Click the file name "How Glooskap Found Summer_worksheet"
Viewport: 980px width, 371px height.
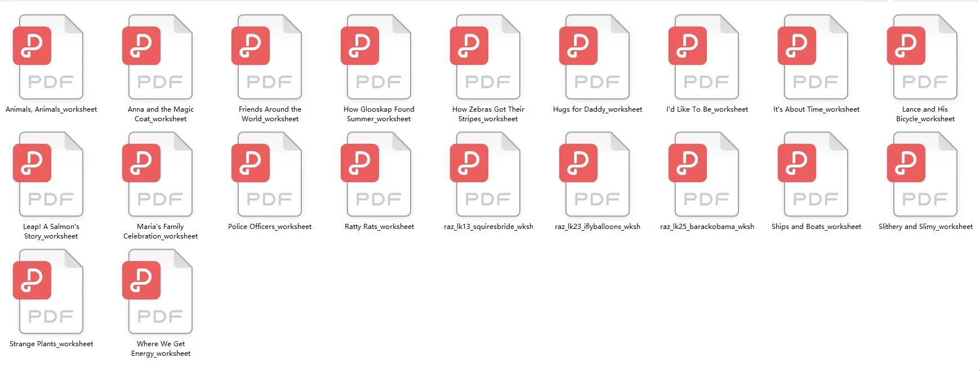click(379, 114)
